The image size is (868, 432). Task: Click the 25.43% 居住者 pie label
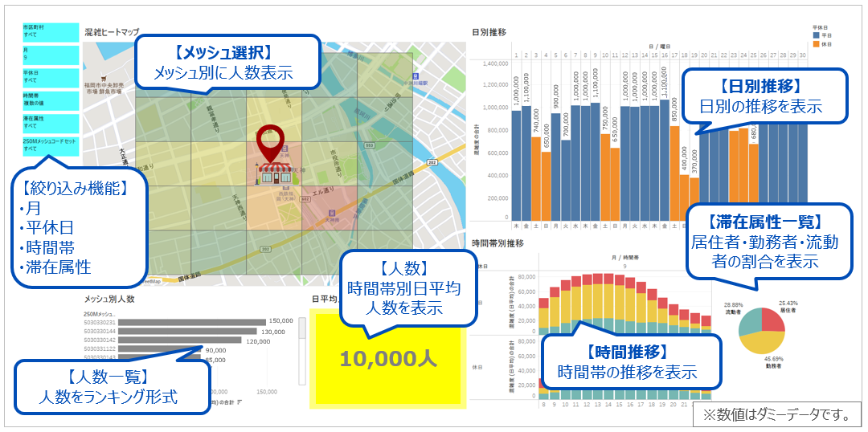pos(788,308)
